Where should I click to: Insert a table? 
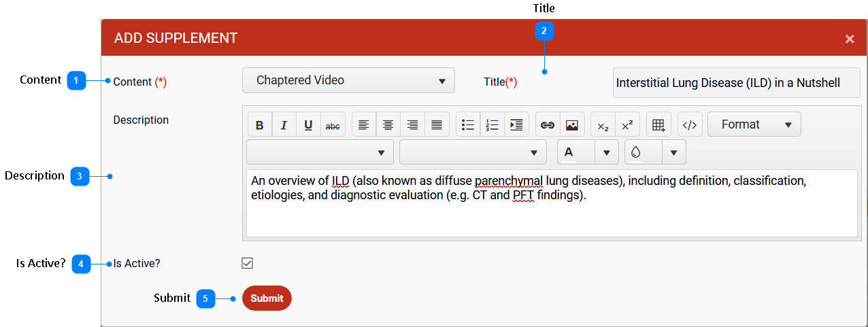click(658, 125)
